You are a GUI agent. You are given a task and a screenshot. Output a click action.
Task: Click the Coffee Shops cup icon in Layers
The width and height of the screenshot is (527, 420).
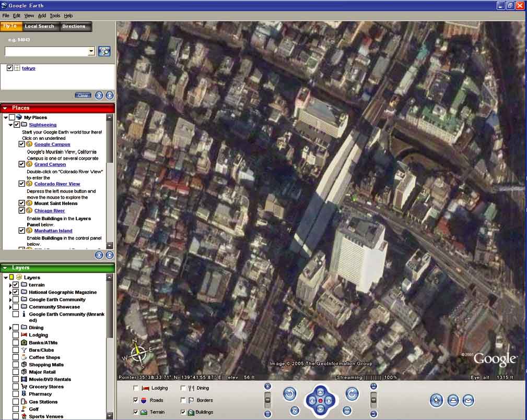coord(24,357)
